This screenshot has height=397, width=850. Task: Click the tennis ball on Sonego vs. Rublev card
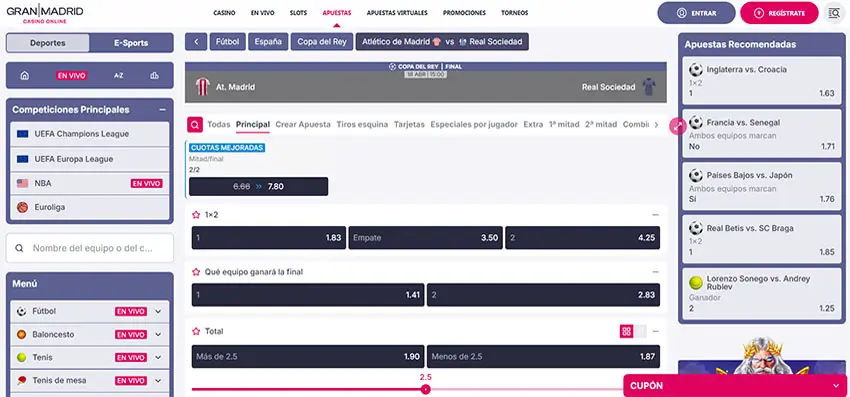(x=696, y=283)
